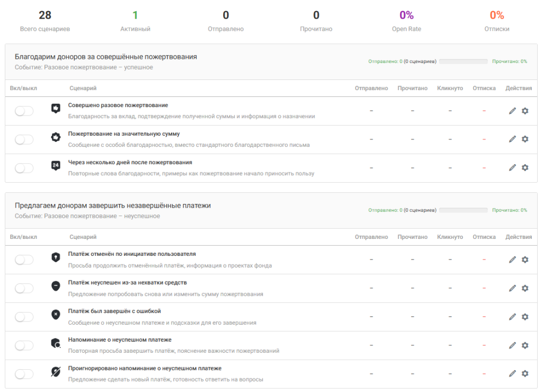The image size is (543, 392).
Task: Click progress bar in the thank-donors section
Action: [463, 61]
